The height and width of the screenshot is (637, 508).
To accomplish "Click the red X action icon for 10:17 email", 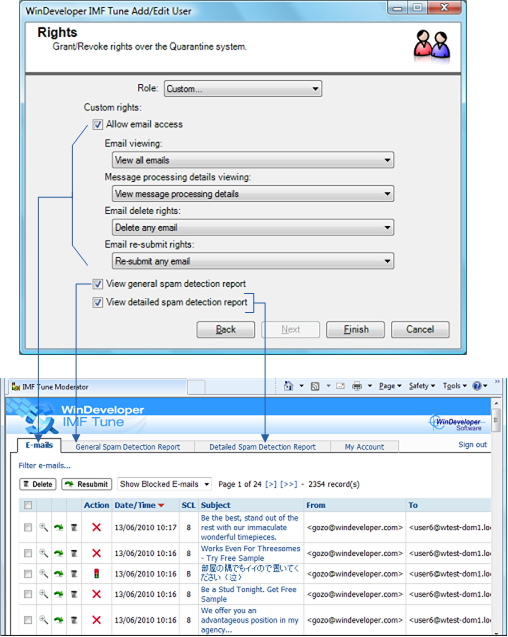I will [x=96, y=527].
